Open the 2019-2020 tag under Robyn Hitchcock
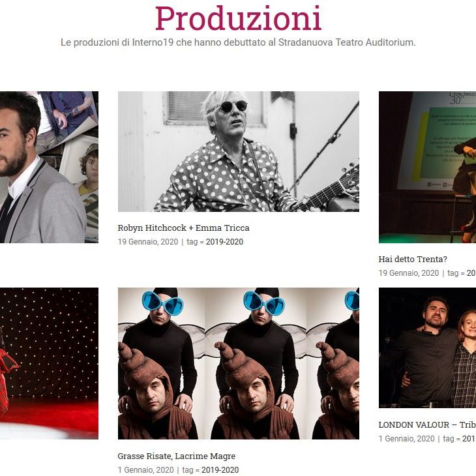 click(x=224, y=242)
